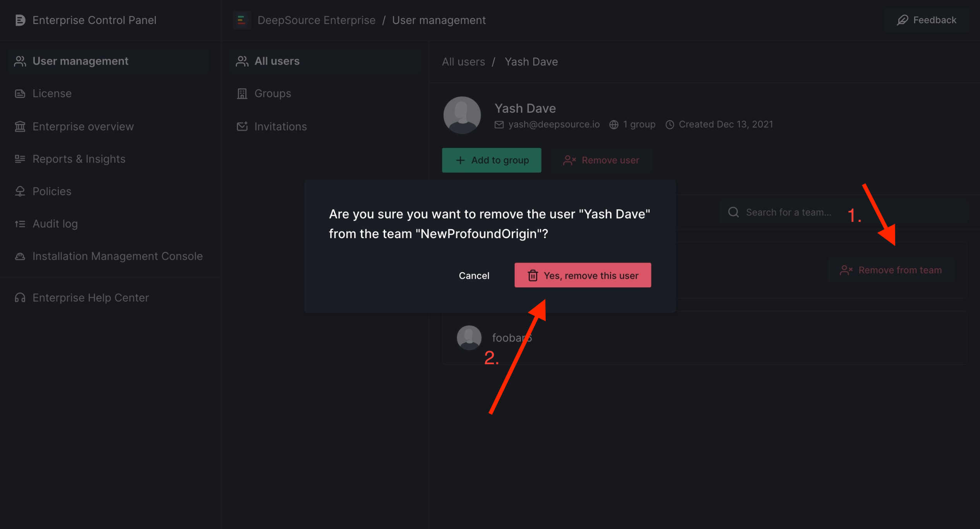The width and height of the screenshot is (980, 529).
Task: Click the Feedback pen icon
Action: coord(903,20)
